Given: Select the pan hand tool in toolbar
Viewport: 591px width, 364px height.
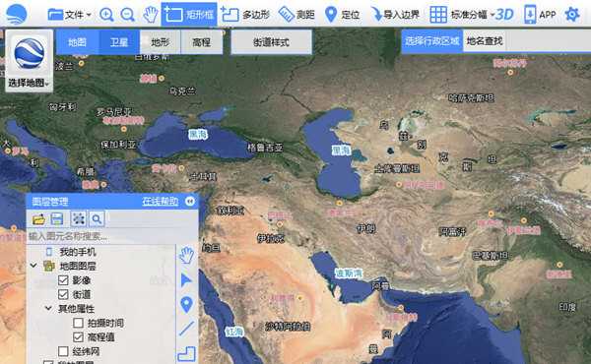Looking at the screenshot, I should click(151, 15).
